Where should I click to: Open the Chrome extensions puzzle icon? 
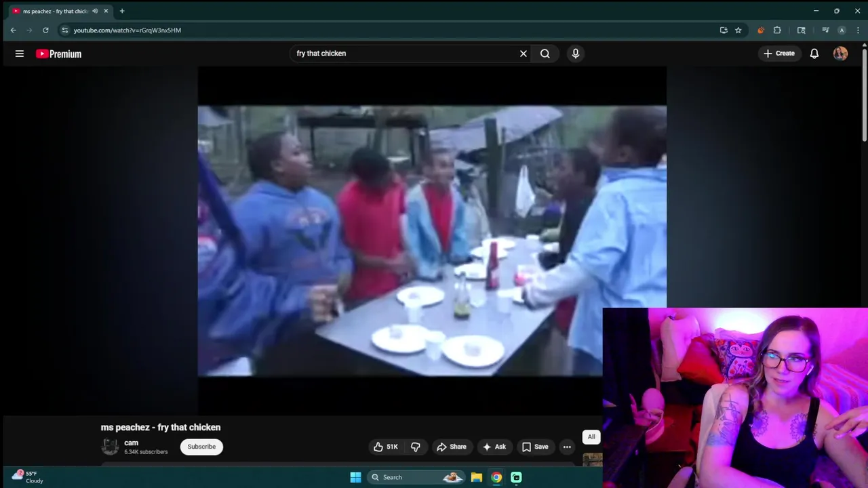point(777,30)
